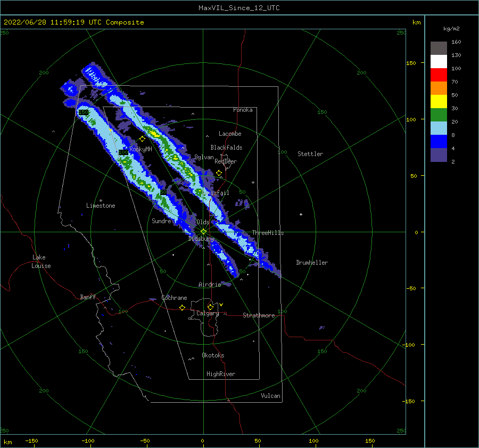Click the -150 tick on bottom x-axis
Screen dimensions: 479x448
point(31,441)
